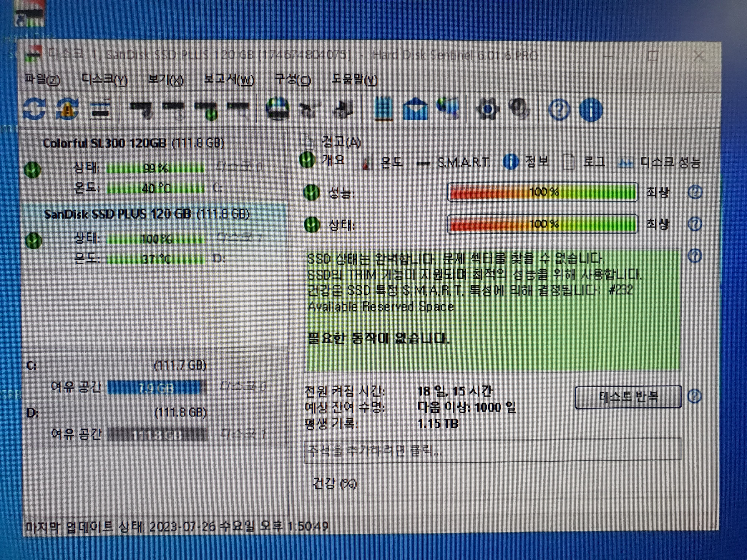The width and height of the screenshot is (747, 560).
Task: Switch to the 정보 tab
Action: [x=525, y=162]
